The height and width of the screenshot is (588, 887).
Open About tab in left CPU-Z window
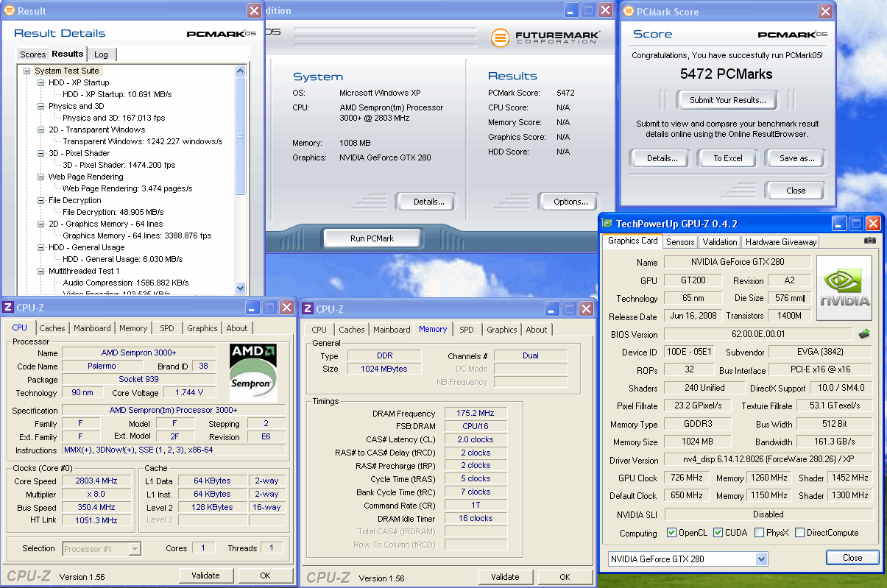(x=237, y=328)
